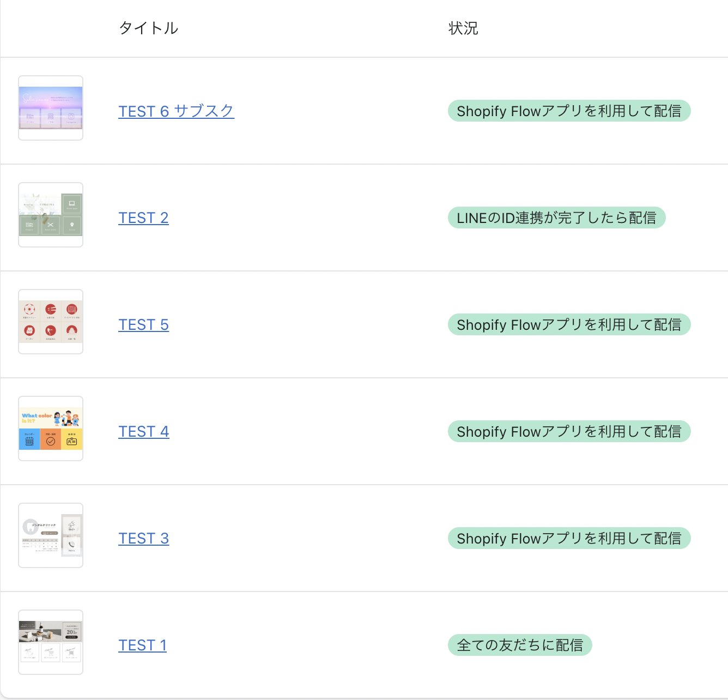
Task: Select the TEST 5 red icons thumbnail
Action: (x=51, y=322)
